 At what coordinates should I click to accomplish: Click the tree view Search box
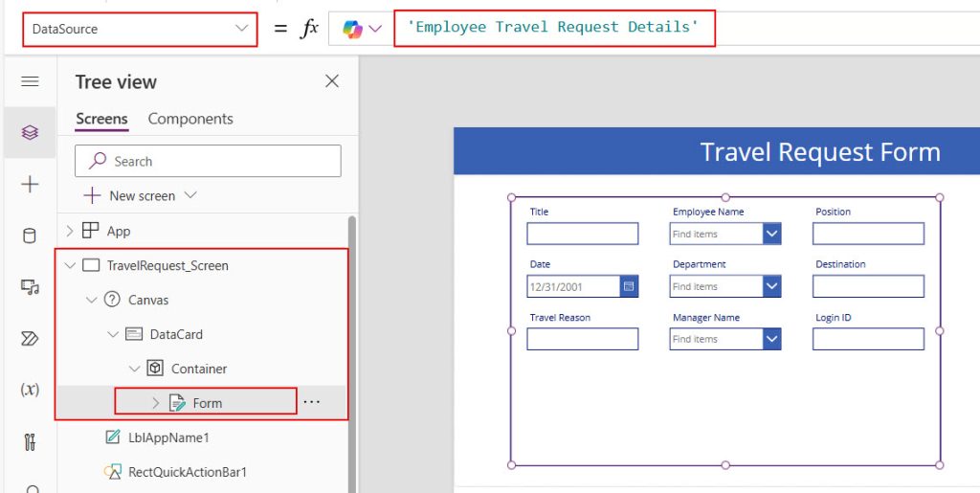[x=208, y=161]
